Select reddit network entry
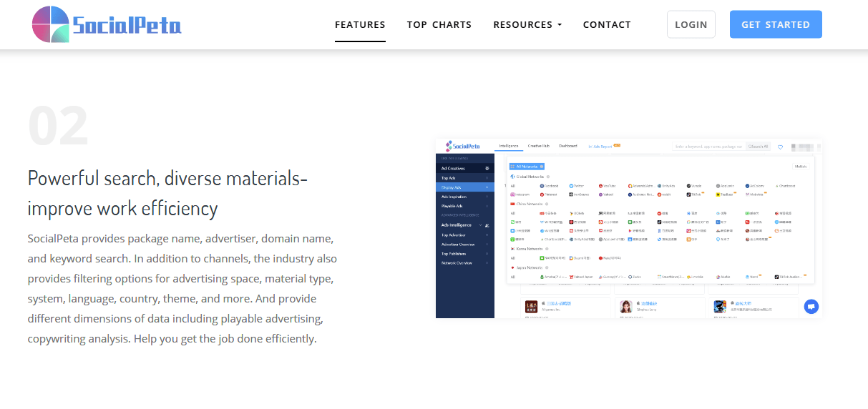Image resolution: width=868 pixels, height=409 pixels. 664,194
